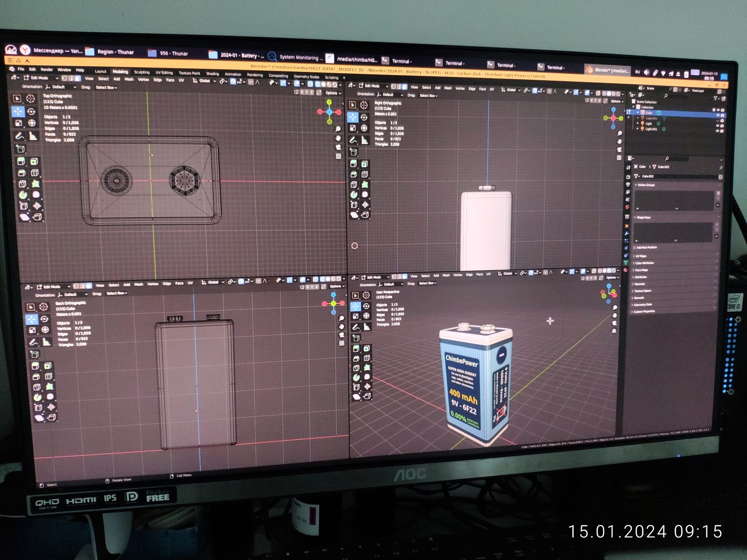This screenshot has width=747, height=560.
Task: Switch to the Sculpting workspace tab
Action: 142,72
